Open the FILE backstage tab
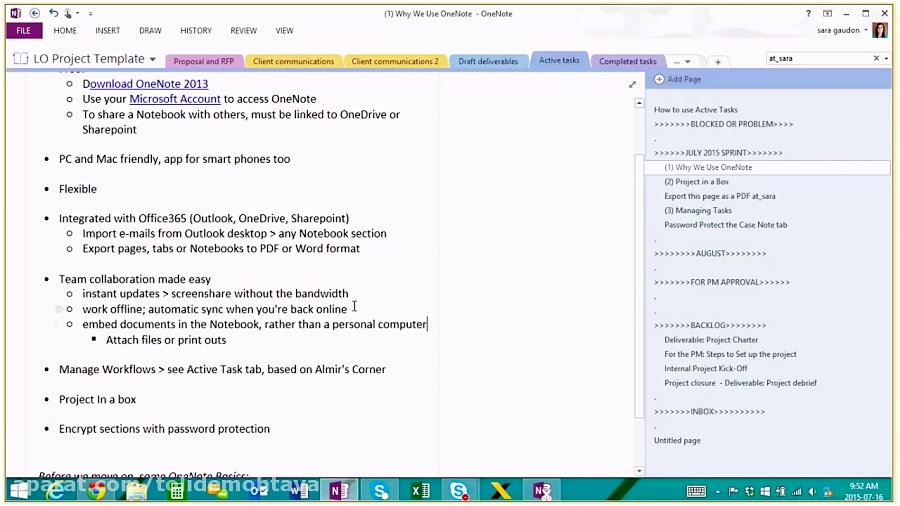 click(24, 30)
